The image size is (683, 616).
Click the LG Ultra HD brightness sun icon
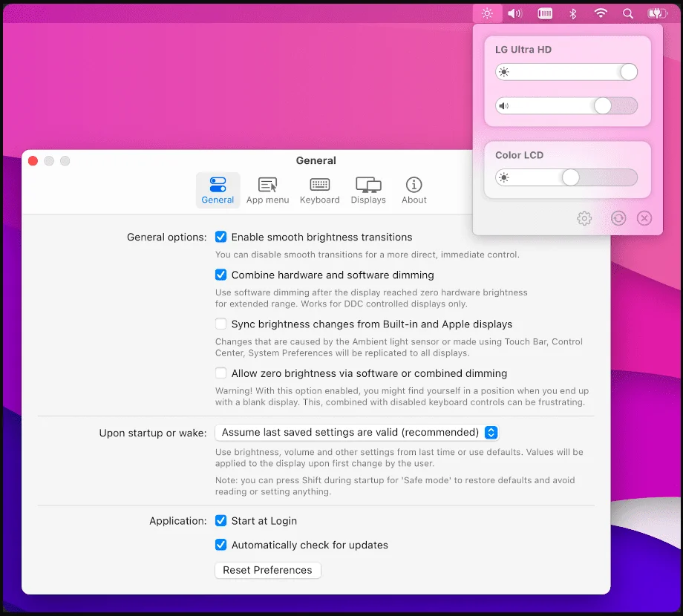pyautogui.click(x=504, y=72)
